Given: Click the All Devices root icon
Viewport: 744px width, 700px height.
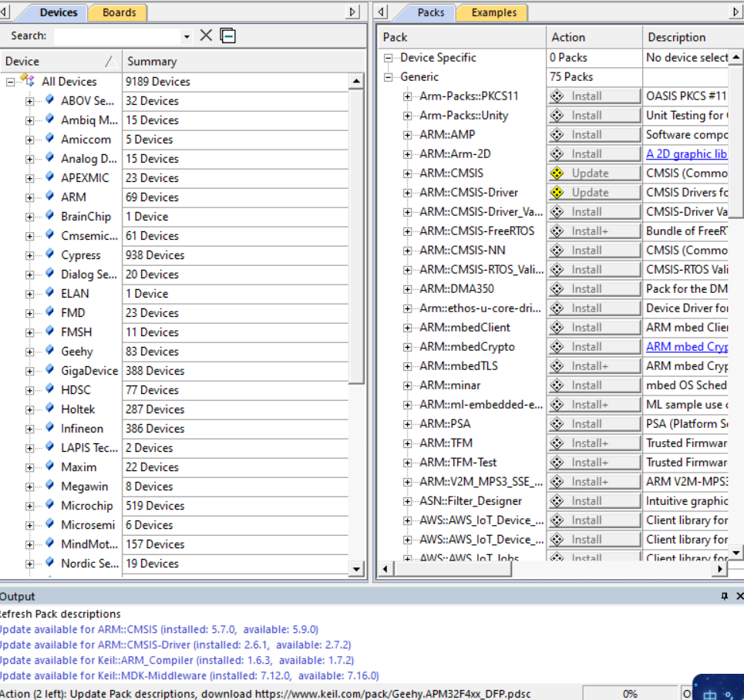Looking at the screenshot, I should tap(28, 81).
